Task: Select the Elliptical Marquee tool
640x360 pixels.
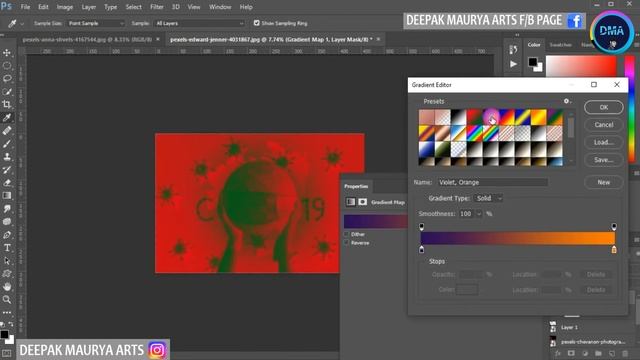Action: pyautogui.click(x=7, y=65)
